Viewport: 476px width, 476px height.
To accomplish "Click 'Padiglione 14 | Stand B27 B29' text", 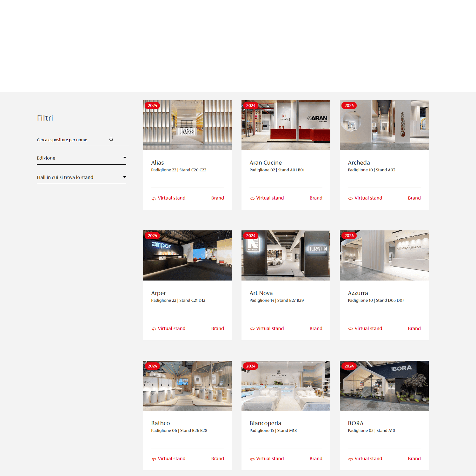I will [x=277, y=301].
